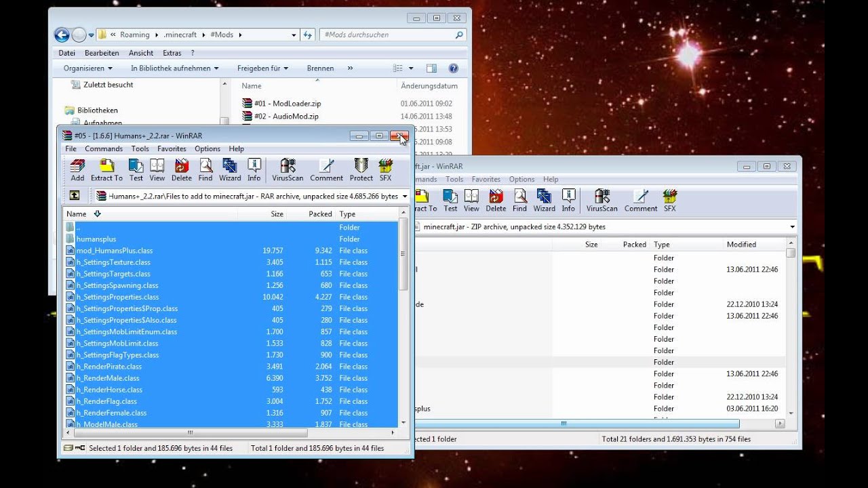Image resolution: width=868 pixels, height=488 pixels.
Task: Click Add icon in Humans+ WinRAR window
Action: click(x=77, y=169)
